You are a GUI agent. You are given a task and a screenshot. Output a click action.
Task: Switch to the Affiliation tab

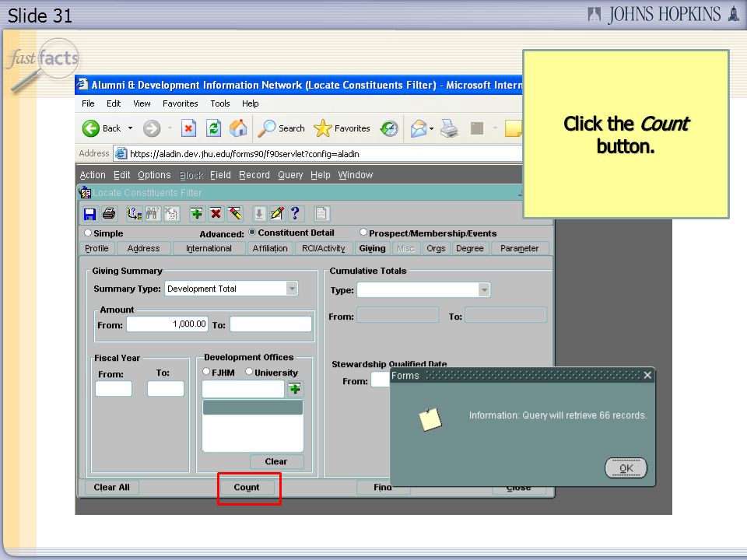[270, 248]
